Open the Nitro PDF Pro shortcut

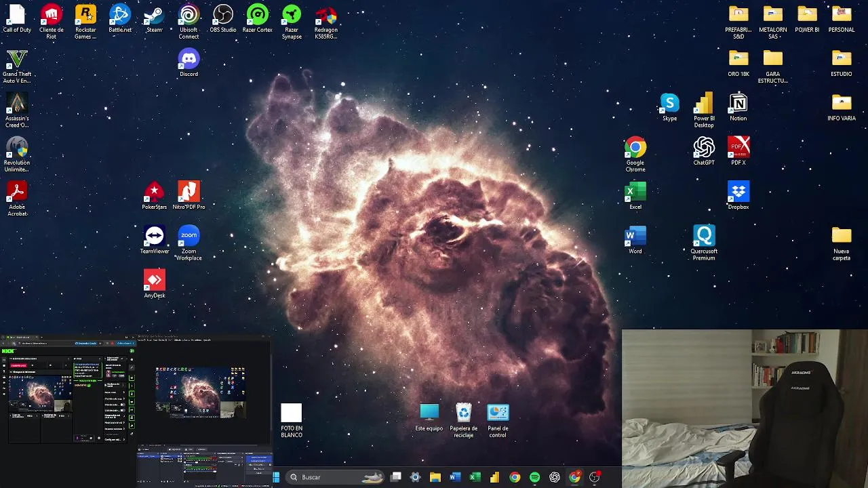[189, 196]
